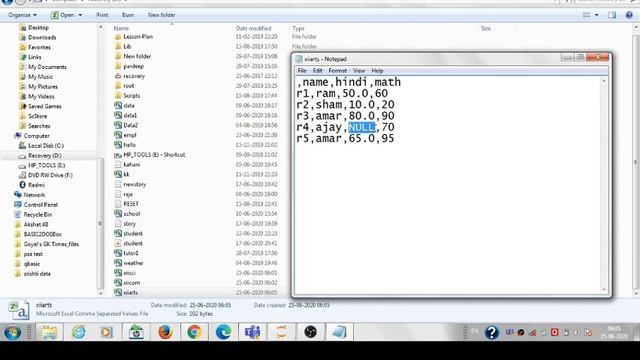Click the change view icon in Explorer
The image size is (640, 360).
(586, 15)
